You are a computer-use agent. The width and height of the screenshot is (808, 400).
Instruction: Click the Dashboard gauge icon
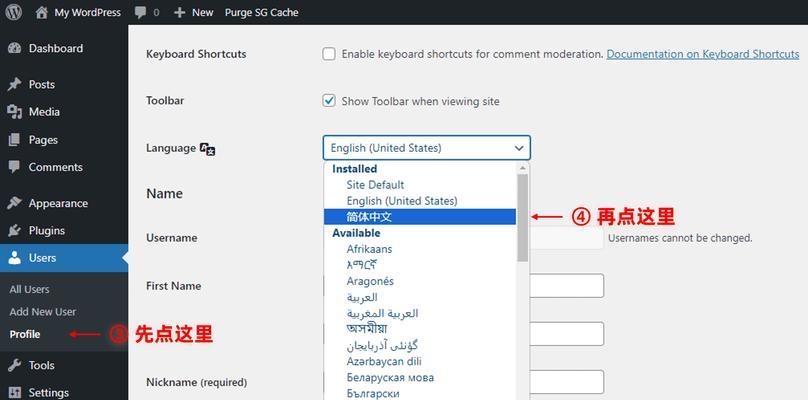coord(14,48)
